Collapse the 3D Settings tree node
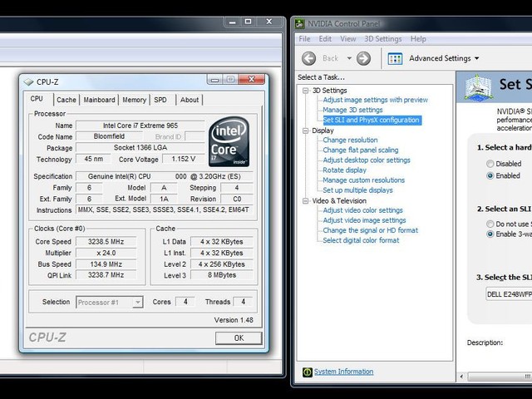This screenshot has height=399, width=532. [306, 91]
